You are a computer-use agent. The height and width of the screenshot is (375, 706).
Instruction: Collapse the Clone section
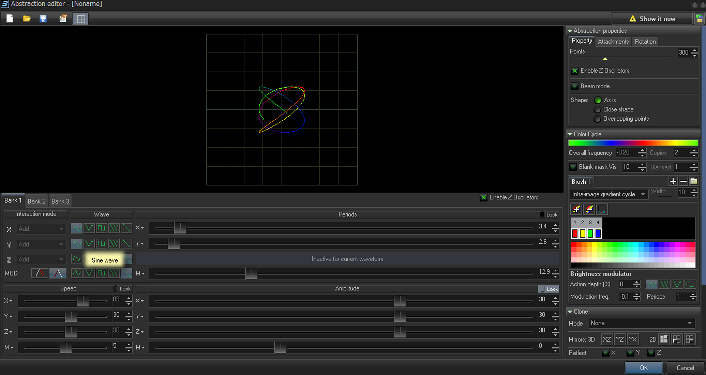click(570, 312)
